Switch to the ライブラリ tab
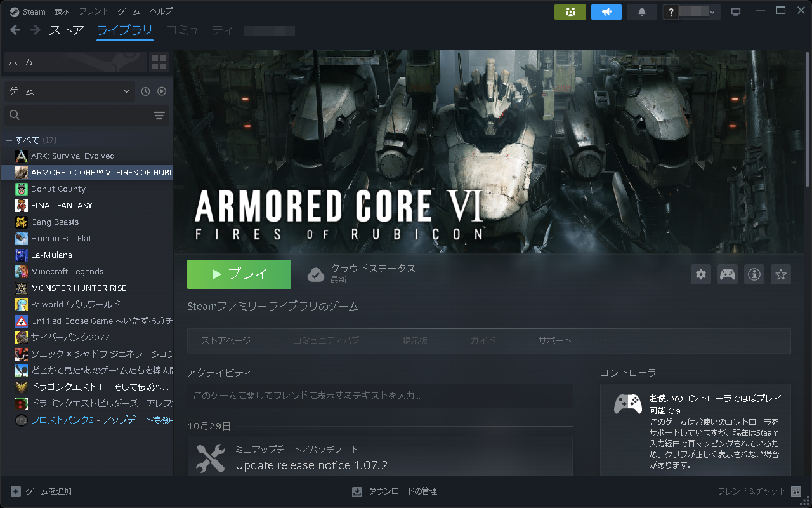Image resolution: width=812 pixels, height=508 pixels. point(125,30)
